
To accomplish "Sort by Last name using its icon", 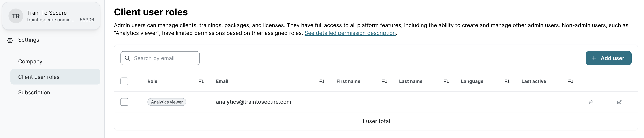I will coord(446,82).
